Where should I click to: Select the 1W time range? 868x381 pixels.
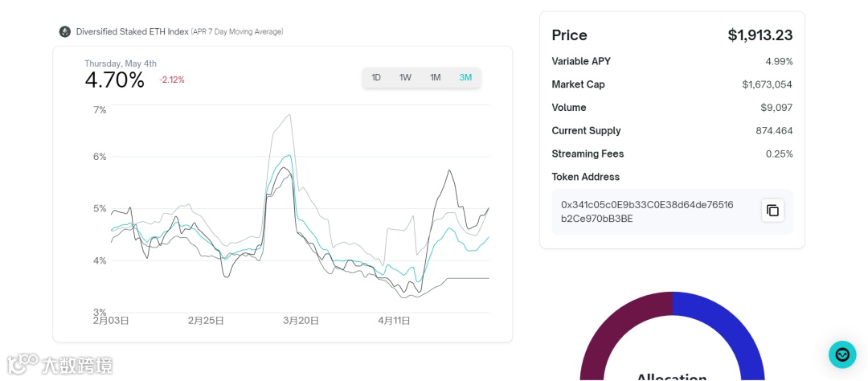click(405, 78)
